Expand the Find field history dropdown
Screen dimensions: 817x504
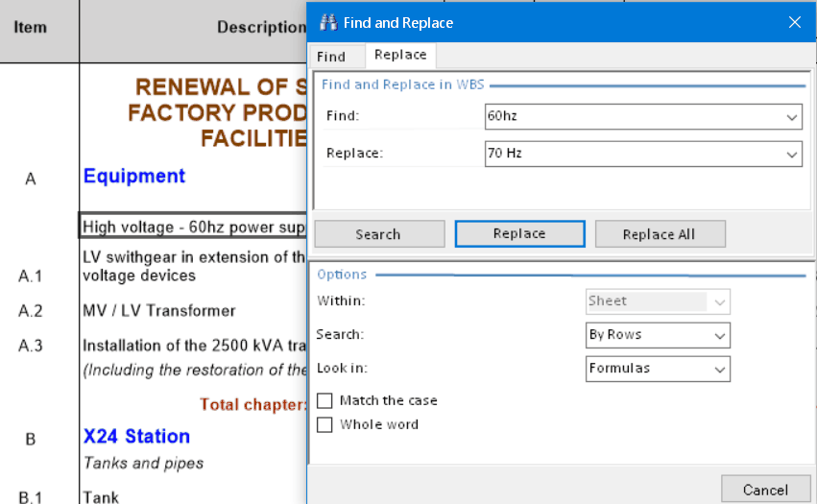click(792, 117)
